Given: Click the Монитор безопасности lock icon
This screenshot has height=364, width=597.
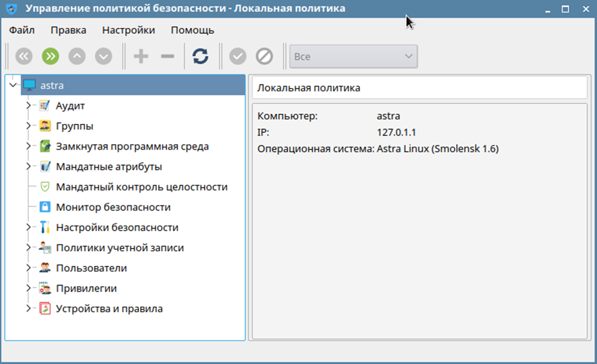Looking at the screenshot, I should coord(44,207).
